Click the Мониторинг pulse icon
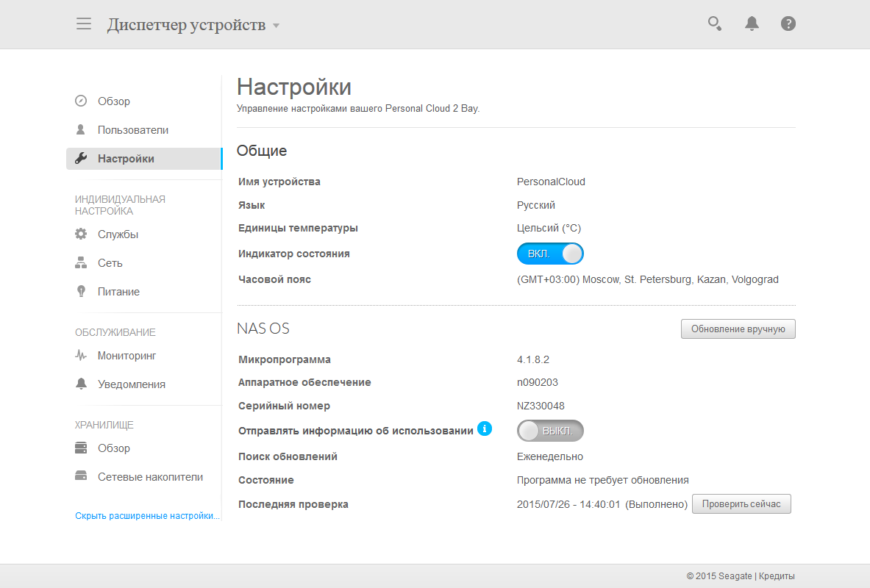This screenshot has height=588, width=870. pyautogui.click(x=81, y=356)
